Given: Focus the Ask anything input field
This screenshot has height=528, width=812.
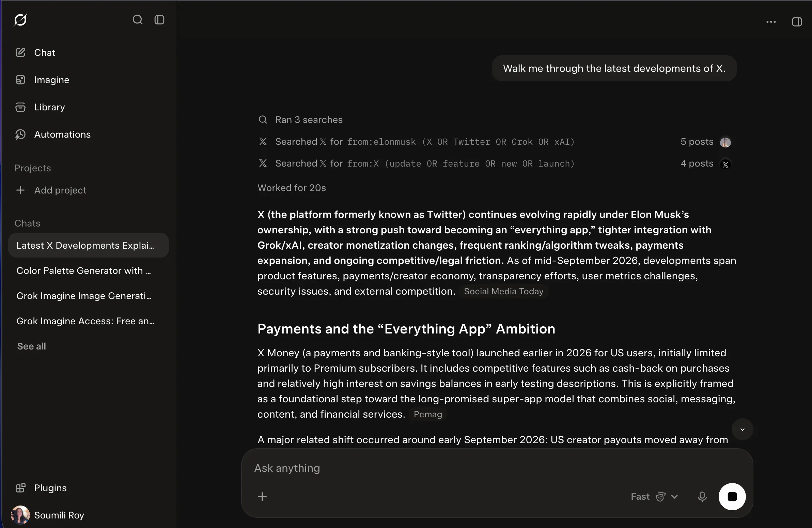Looking at the screenshot, I should 496,468.
